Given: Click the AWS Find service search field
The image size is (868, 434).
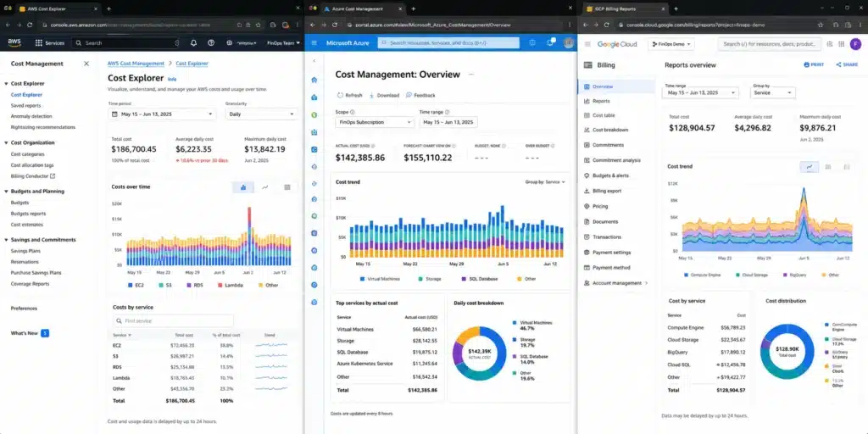Looking at the screenshot, I should tap(173, 321).
